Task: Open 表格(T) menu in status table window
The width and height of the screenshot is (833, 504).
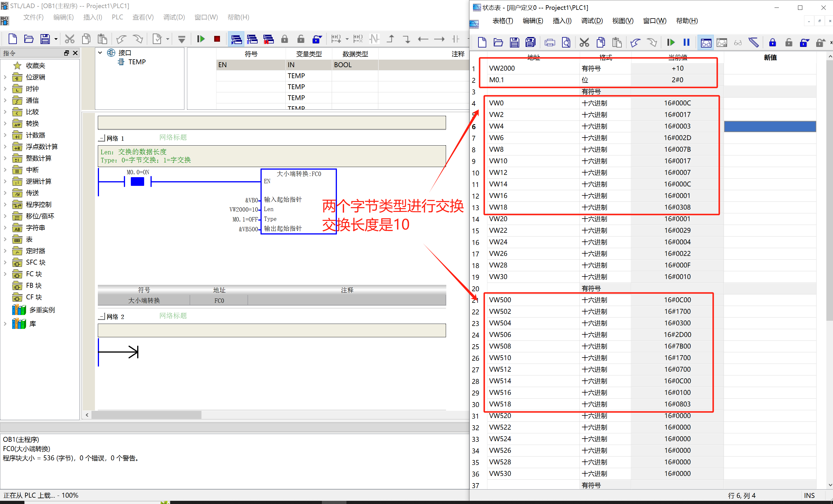Action: [503, 21]
